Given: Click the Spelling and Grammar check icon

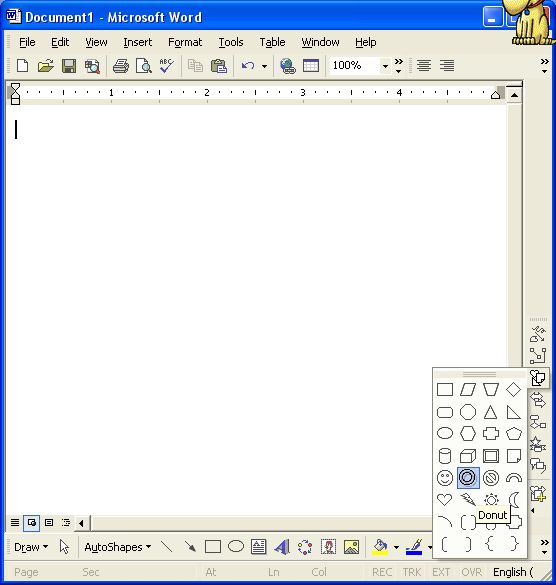Looking at the screenshot, I should (166, 66).
